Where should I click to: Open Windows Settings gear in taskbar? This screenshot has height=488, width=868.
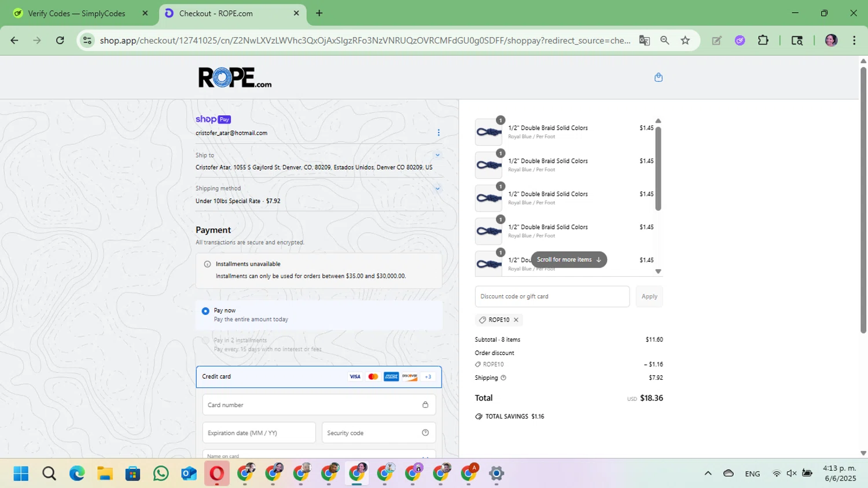(x=496, y=474)
